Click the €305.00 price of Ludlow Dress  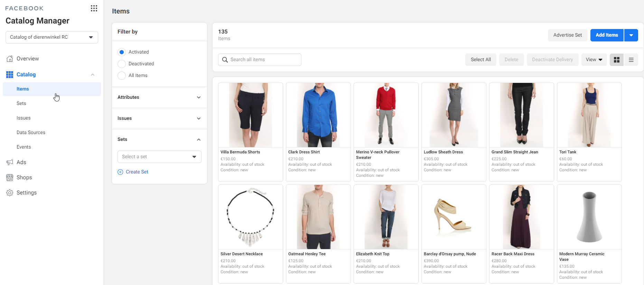[431, 159]
